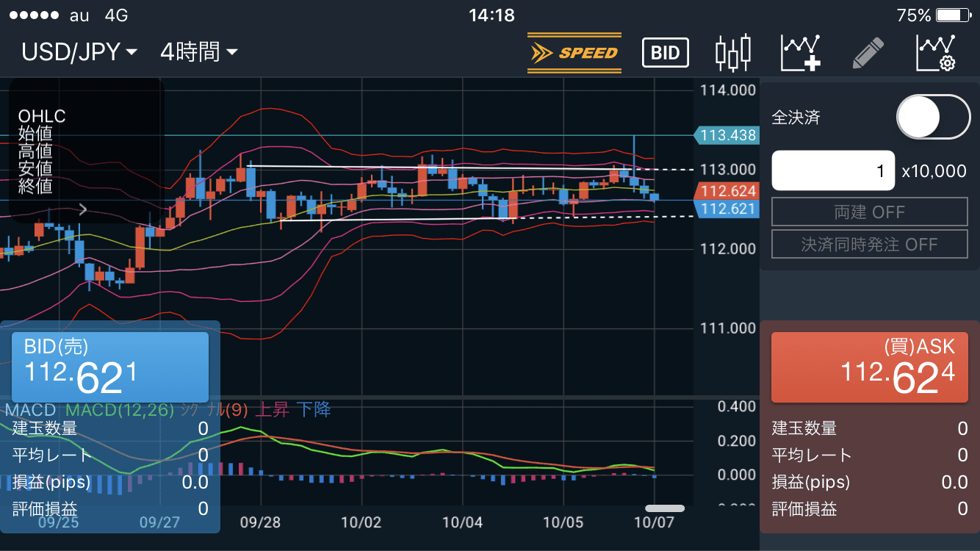Tap the 10/02 date axis label

[361, 522]
